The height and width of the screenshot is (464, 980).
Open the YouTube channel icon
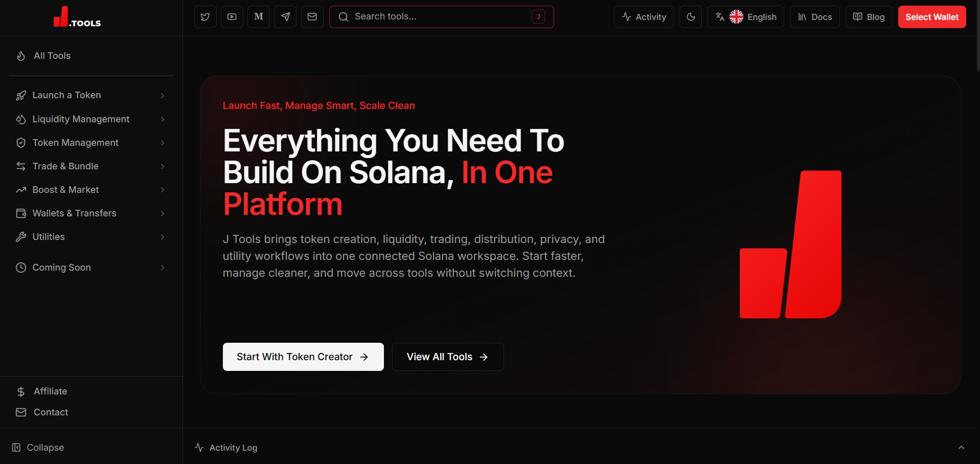coord(232,17)
